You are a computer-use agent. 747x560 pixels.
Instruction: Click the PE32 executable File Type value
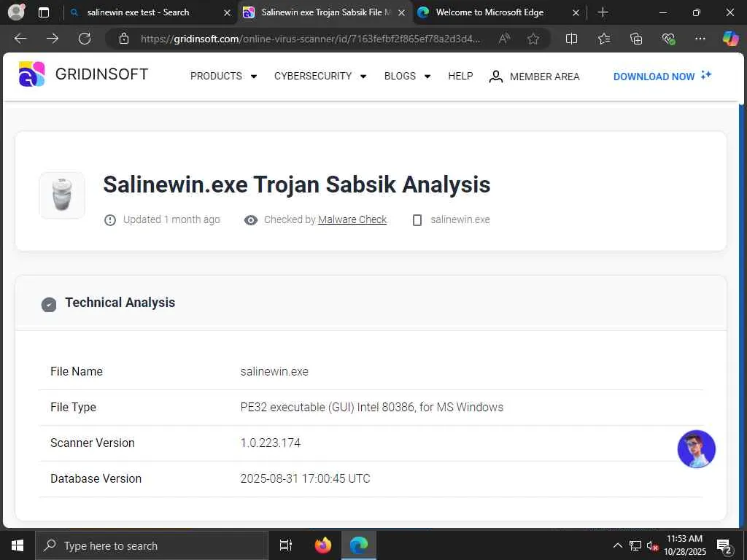(x=371, y=407)
